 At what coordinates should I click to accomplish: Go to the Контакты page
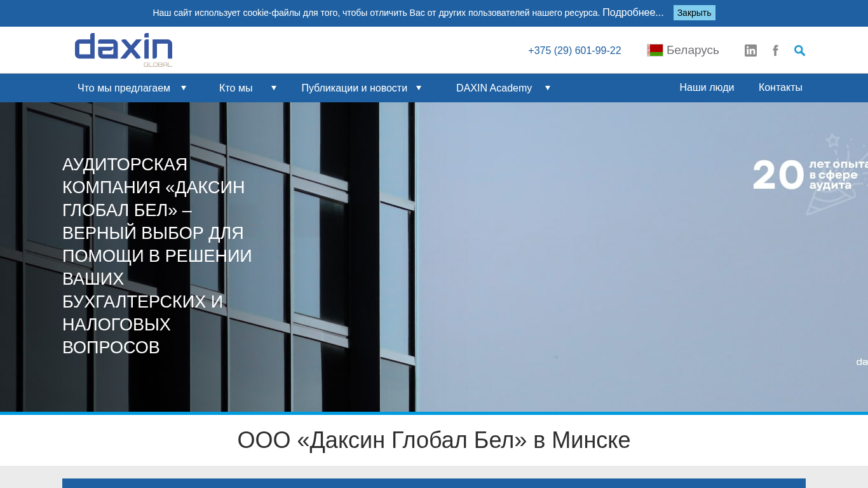(780, 88)
